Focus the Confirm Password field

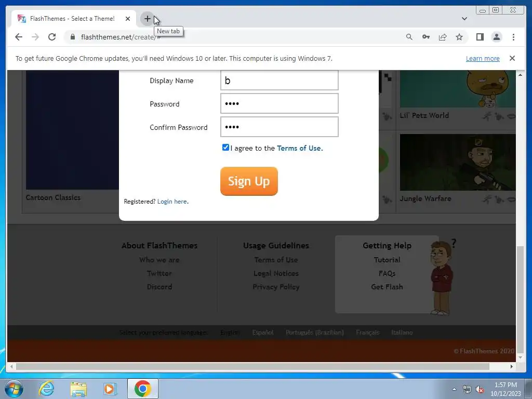[x=279, y=127]
